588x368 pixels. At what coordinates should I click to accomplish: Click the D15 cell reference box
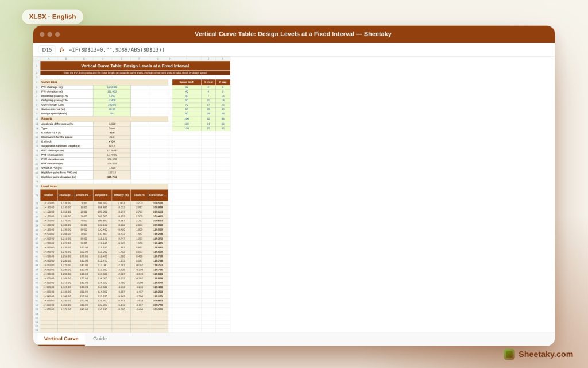[47, 49]
